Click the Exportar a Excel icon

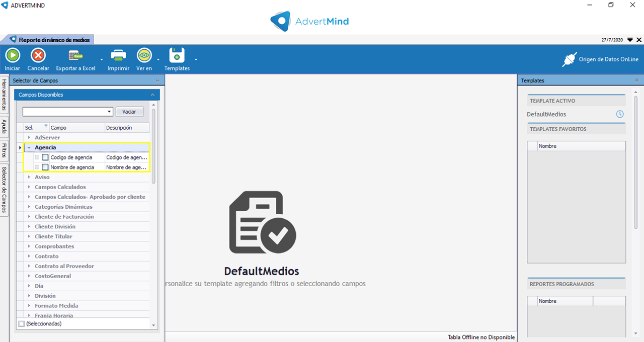75,55
